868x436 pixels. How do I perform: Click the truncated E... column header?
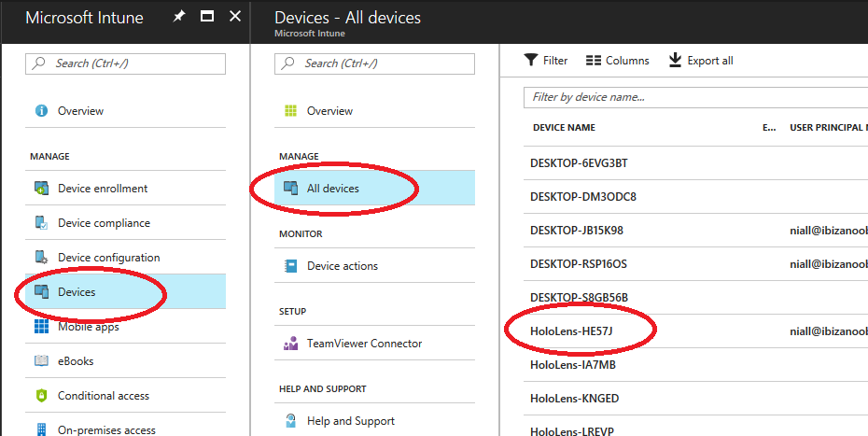(769, 127)
